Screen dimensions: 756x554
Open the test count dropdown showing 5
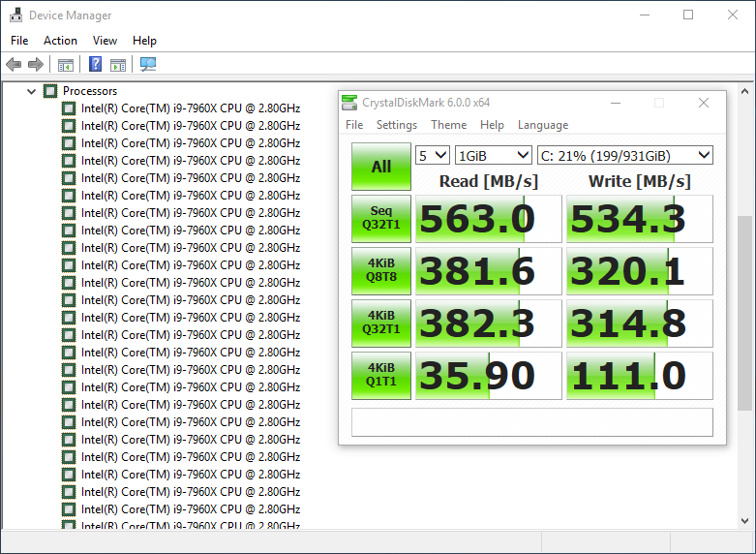pos(433,155)
